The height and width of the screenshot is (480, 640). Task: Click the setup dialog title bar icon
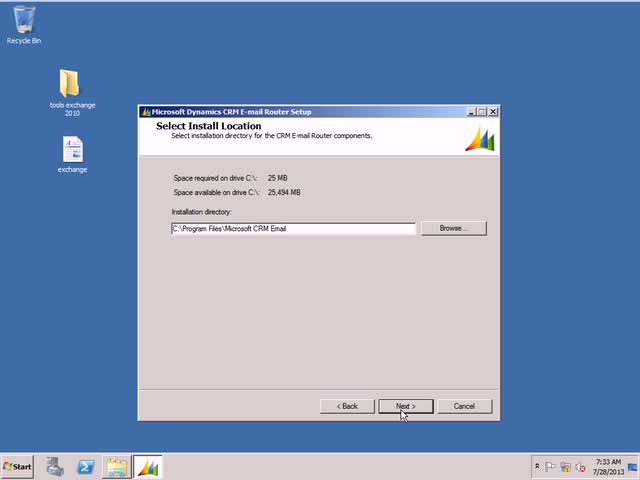click(146, 112)
